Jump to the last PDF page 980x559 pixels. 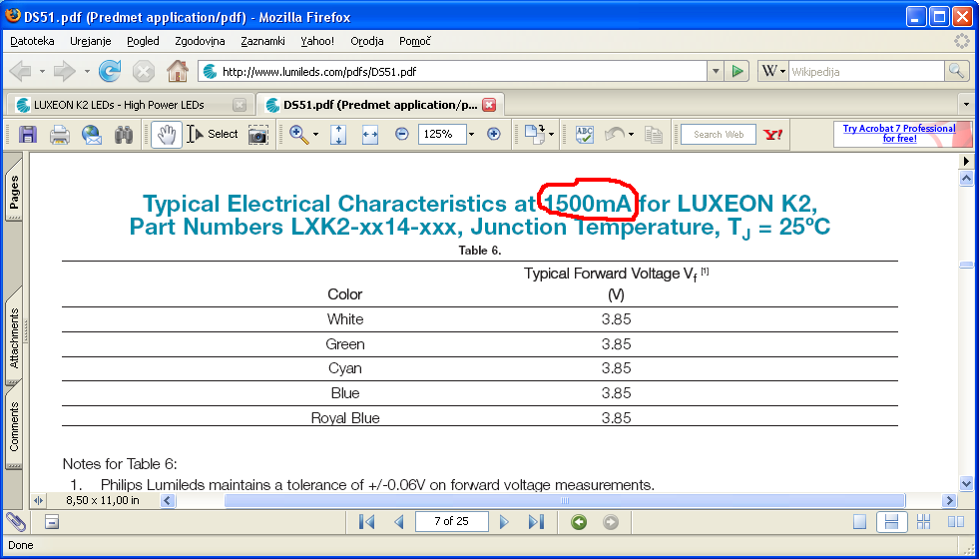536,521
